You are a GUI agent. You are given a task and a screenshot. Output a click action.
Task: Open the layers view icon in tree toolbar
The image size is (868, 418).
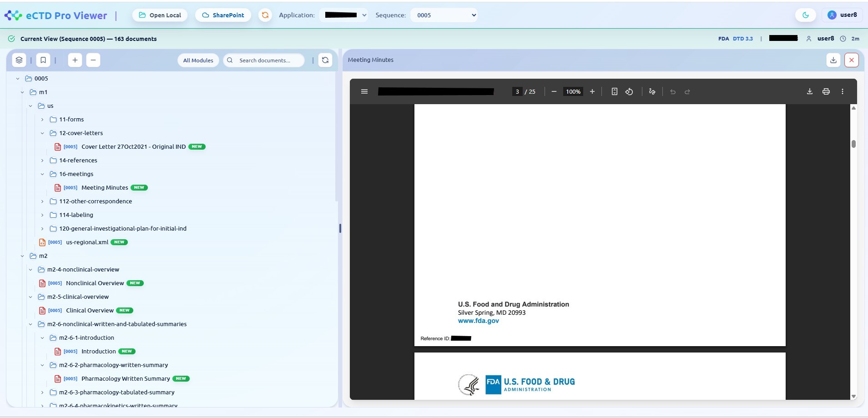(19, 60)
